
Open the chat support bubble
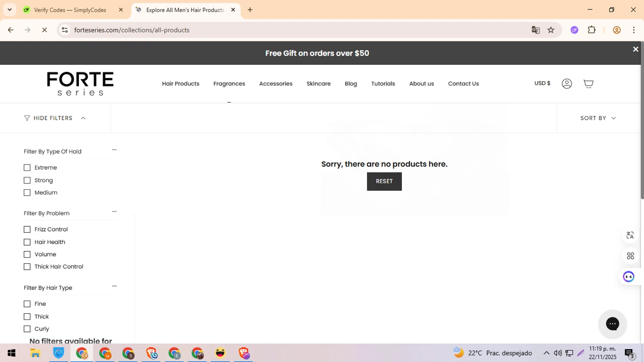coord(612,323)
